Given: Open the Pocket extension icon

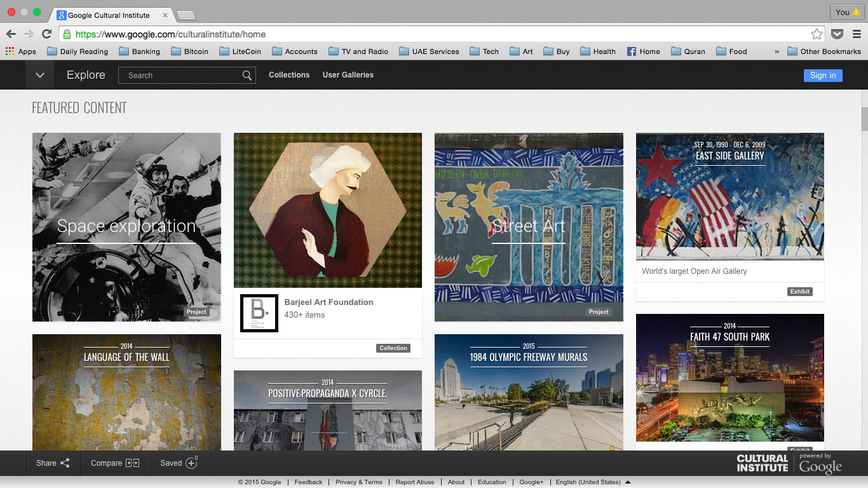Looking at the screenshot, I should [x=837, y=34].
